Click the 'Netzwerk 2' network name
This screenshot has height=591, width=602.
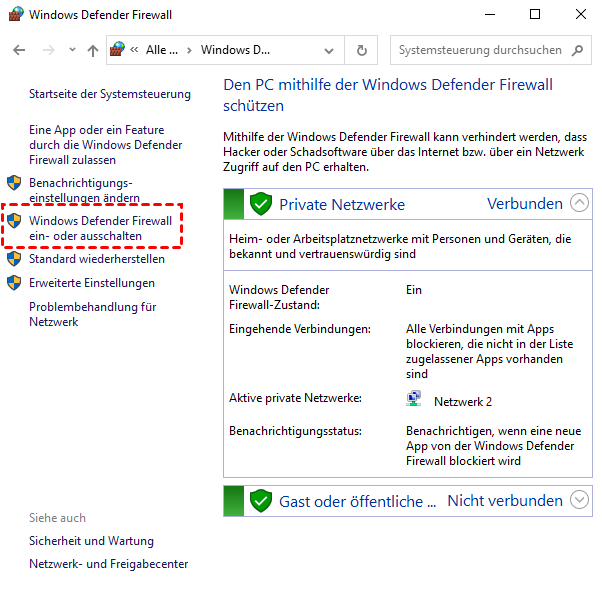pos(463,402)
